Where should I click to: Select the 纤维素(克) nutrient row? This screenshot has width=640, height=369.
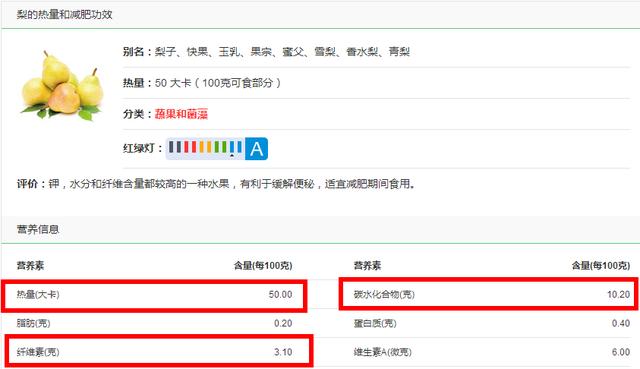(x=158, y=351)
